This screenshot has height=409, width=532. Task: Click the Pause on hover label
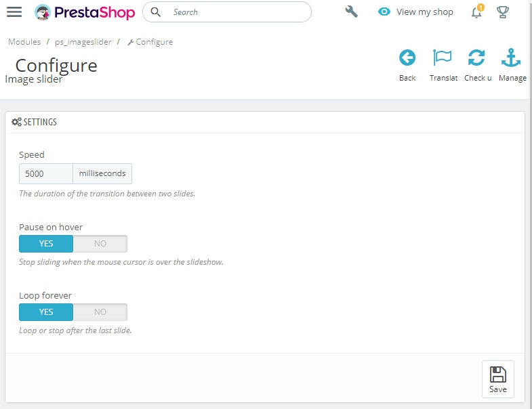click(x=51, y=228)
